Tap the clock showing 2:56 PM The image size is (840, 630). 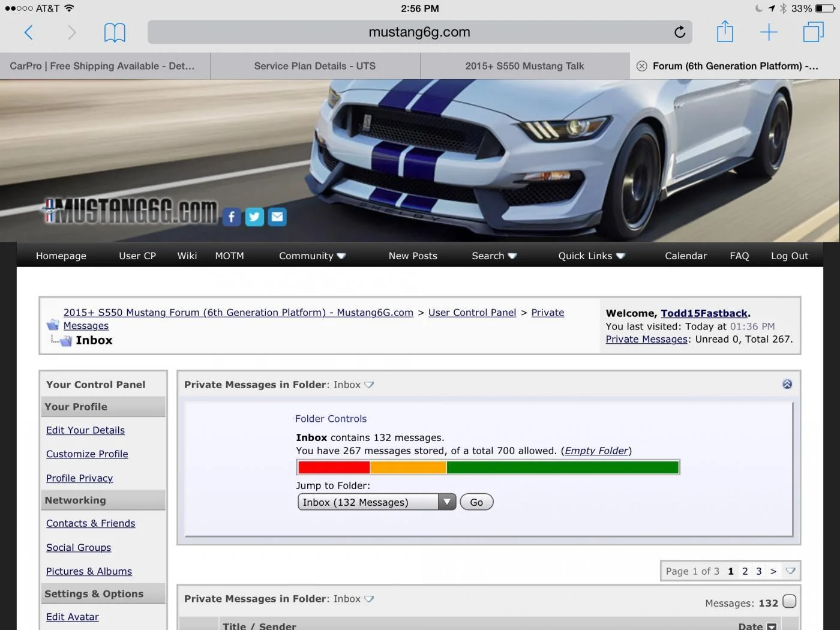pos(420,8)
